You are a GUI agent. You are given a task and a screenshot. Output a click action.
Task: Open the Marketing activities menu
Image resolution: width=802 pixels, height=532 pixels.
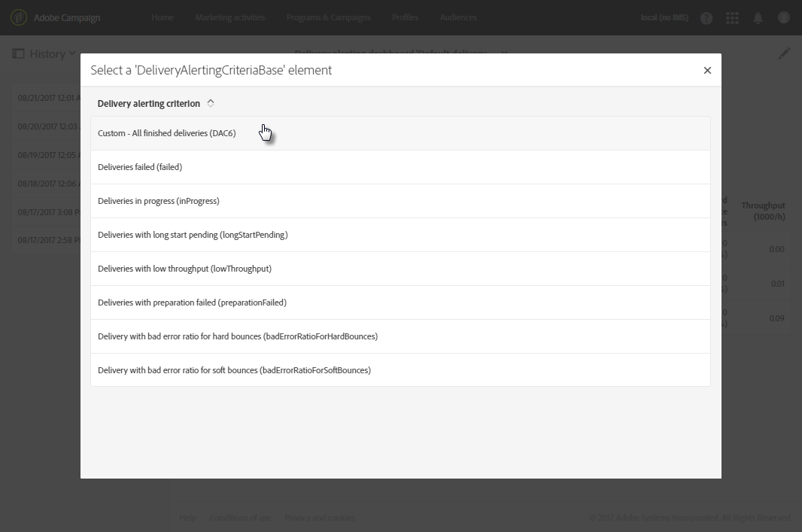[x=229, y=18]
